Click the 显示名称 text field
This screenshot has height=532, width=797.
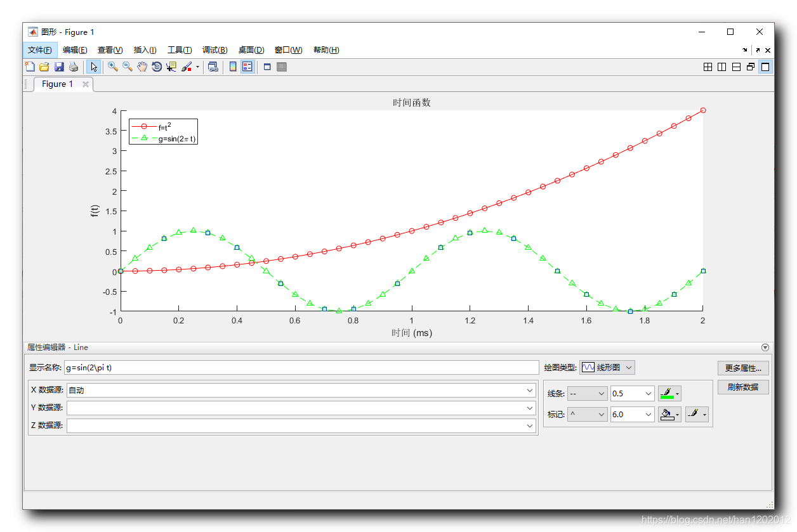[301, 367]
